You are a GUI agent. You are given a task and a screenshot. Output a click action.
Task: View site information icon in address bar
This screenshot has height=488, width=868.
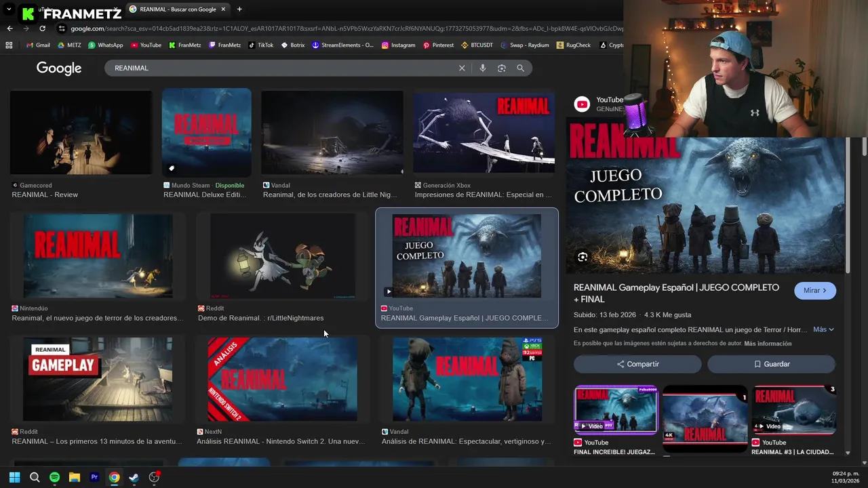click(x=62, y=28)
